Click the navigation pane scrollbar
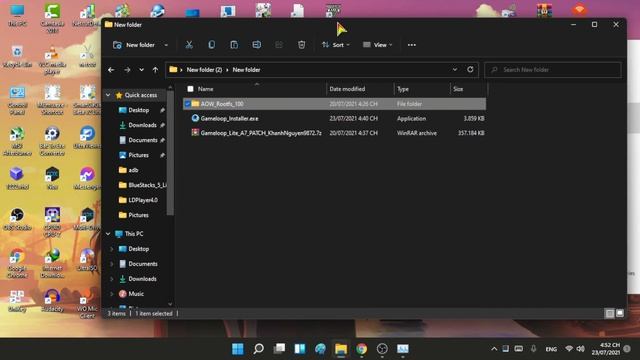 pos(170,153)
